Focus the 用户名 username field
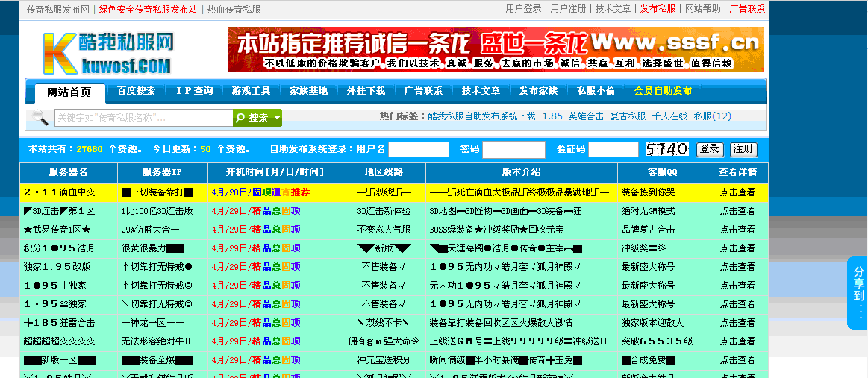 [418, 149]
